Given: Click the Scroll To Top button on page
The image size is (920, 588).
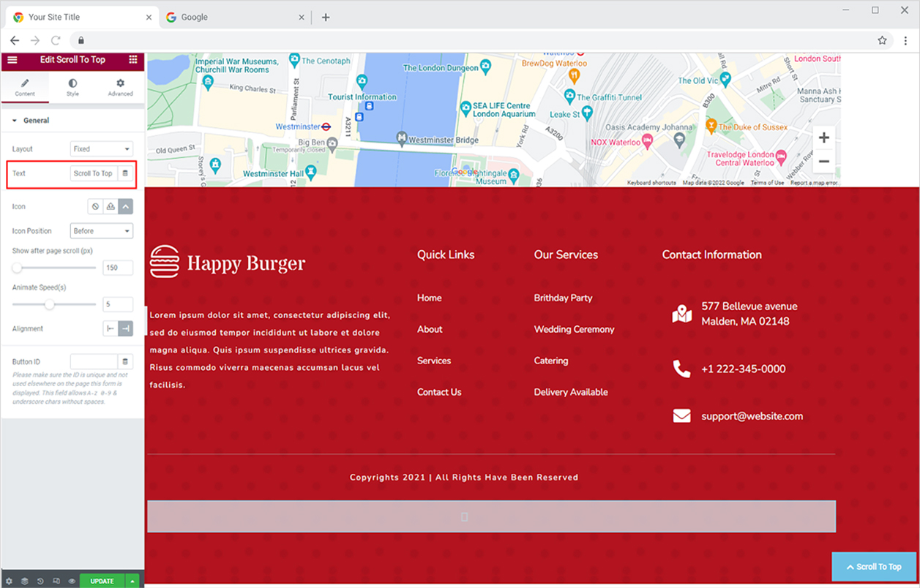Looking at the screenshot, I should coord(874,567).
